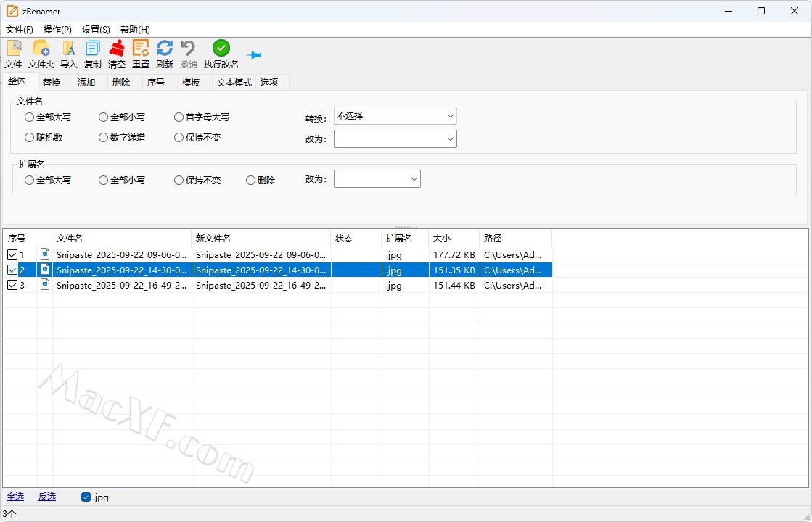The width and height of the screenshot is (812, 522).
Task: Select the 全部大写 filename radio button
Action: pyautogui.click(x=30, y=117)
